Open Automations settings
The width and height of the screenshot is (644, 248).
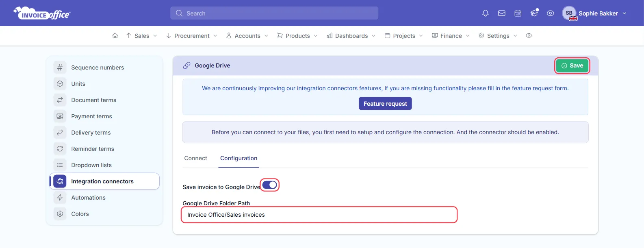point(104,198)
